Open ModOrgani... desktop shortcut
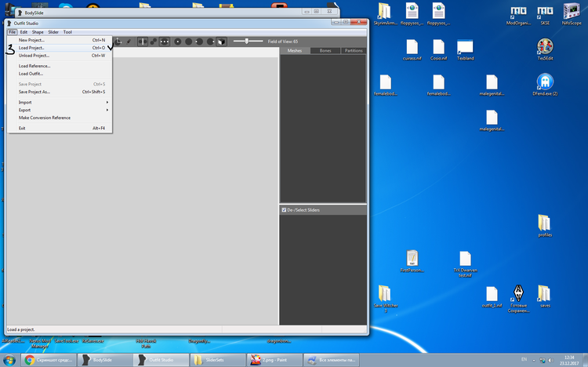Viewport: 588px width, 367px height. [518, 14]
